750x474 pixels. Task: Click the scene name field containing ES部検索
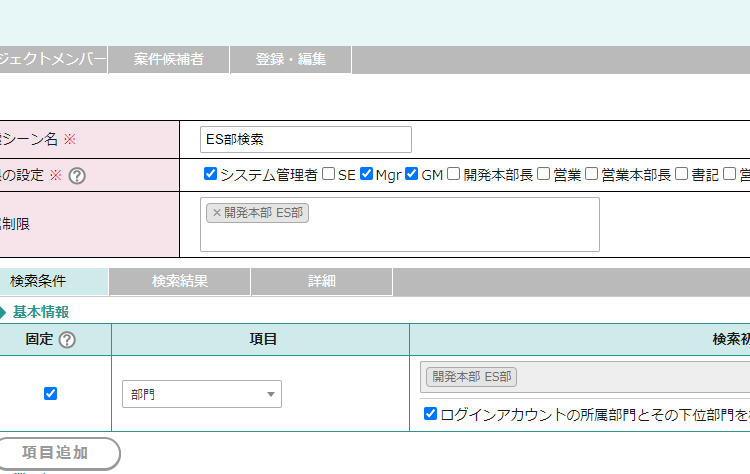click(x=305, y=139)
